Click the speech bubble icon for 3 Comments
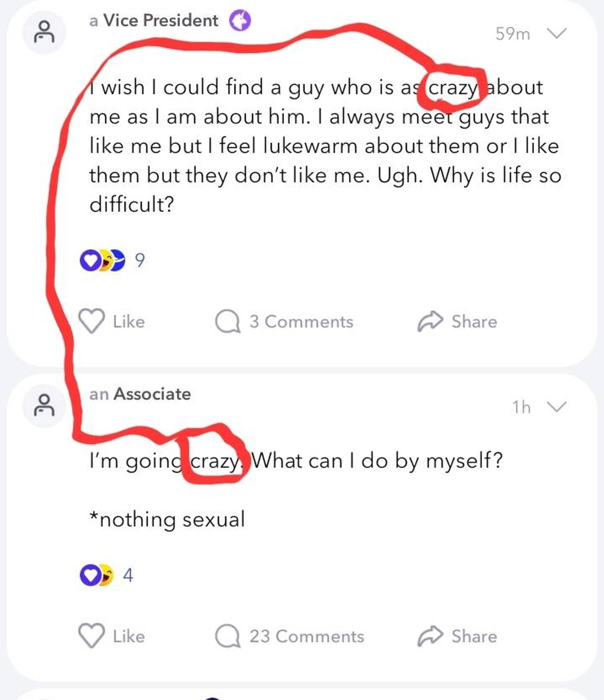This screenshot has width=604, height=700. coord(228,321)
